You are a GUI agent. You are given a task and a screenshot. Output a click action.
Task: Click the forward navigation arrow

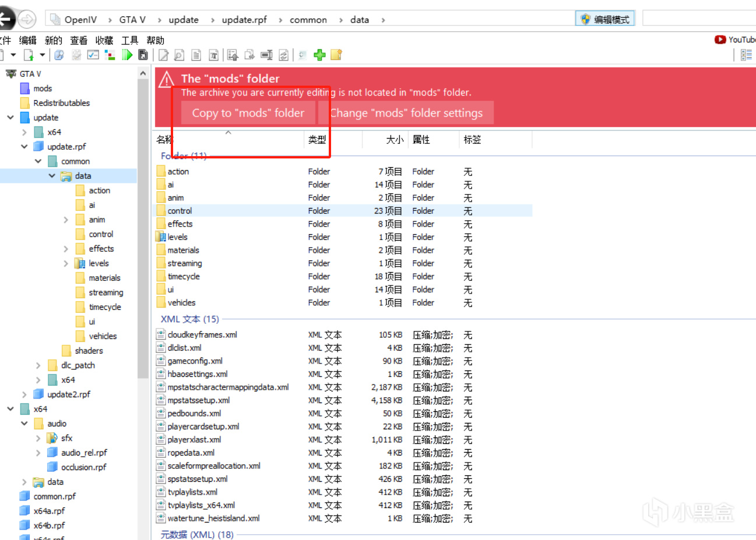pos(27,19)
